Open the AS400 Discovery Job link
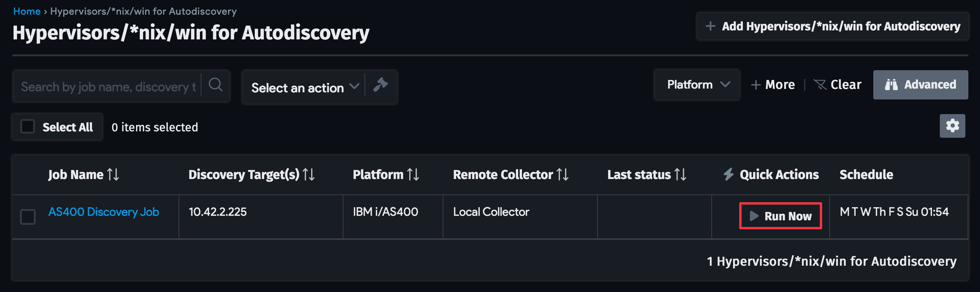 coord(104,212)
